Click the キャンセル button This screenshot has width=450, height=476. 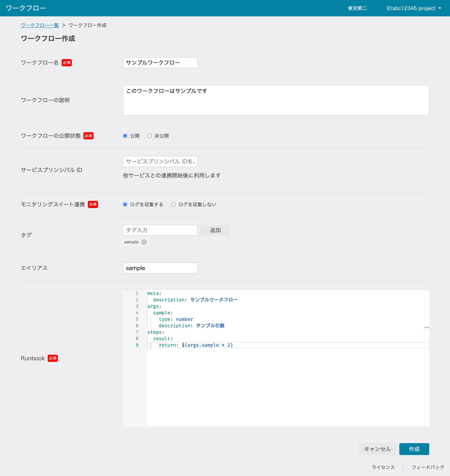(x=377, y=449)
